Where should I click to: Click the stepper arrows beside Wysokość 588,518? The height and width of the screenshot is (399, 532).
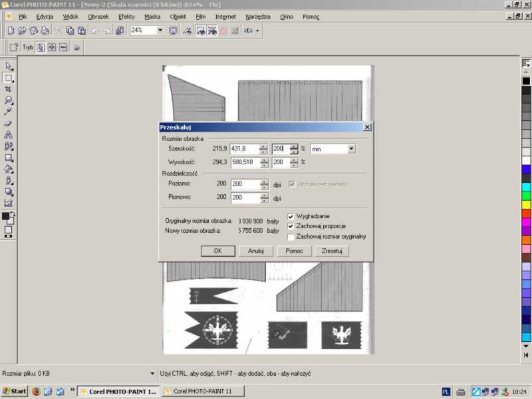pyautogui.click(x=264, y=162)
